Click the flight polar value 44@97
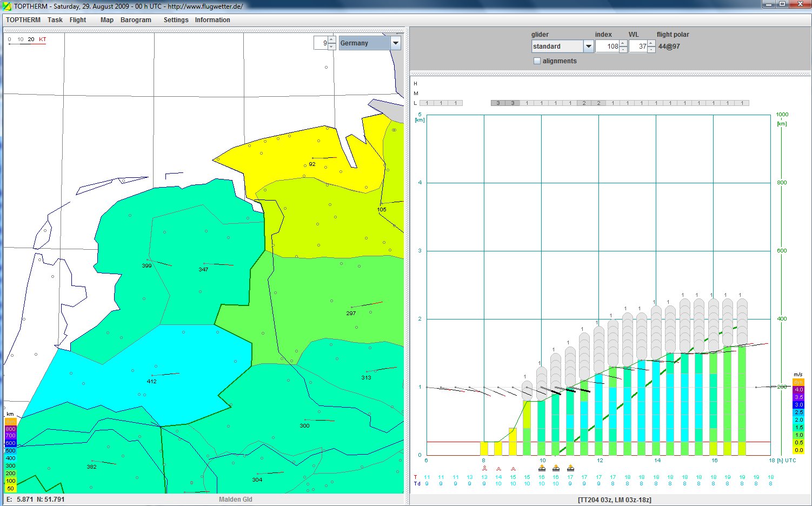812x506 pixels. click(x=669, y=46)
